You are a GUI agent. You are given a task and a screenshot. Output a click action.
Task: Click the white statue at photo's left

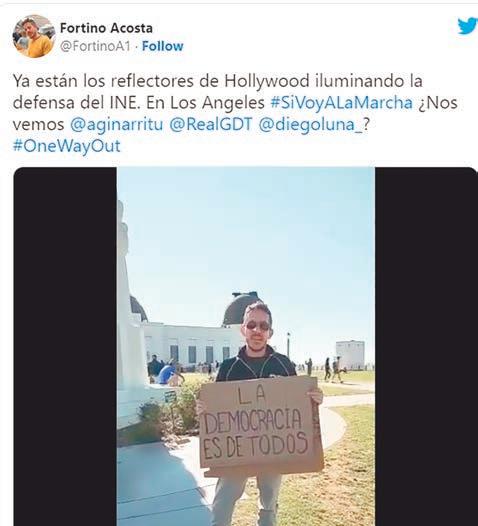129,312
